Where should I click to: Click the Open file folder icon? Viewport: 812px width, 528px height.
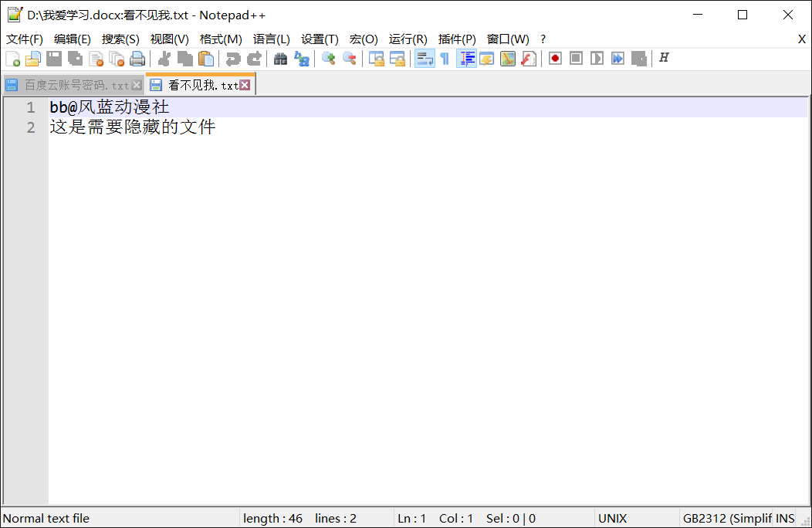click(x=33, y=59)
